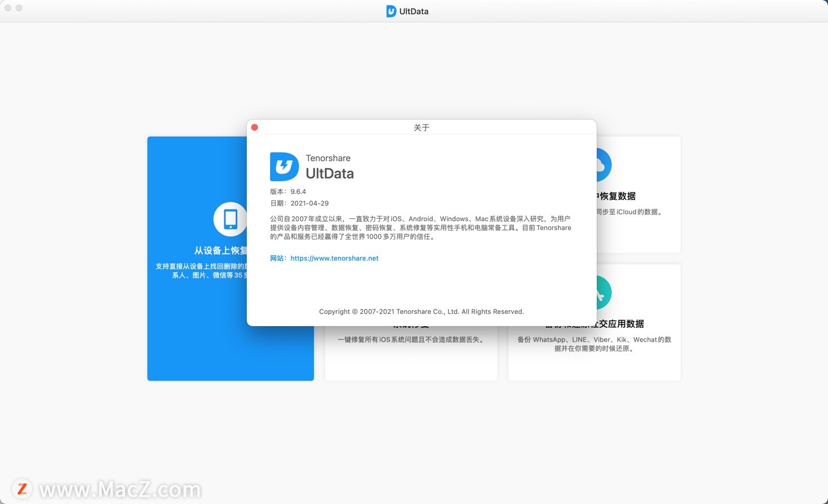The image size is (828, 504).
Task: Close the 关于 (About) dialog with the red button
Action: 255,127
